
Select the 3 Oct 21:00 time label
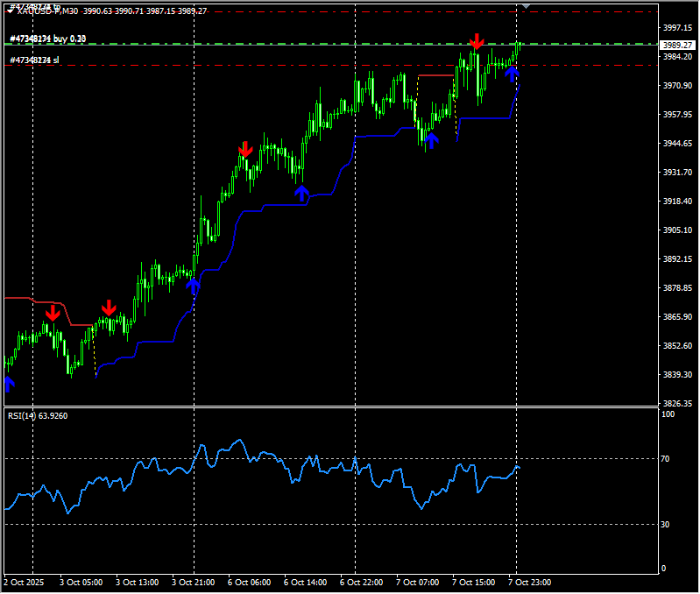[x=193, y=582]
